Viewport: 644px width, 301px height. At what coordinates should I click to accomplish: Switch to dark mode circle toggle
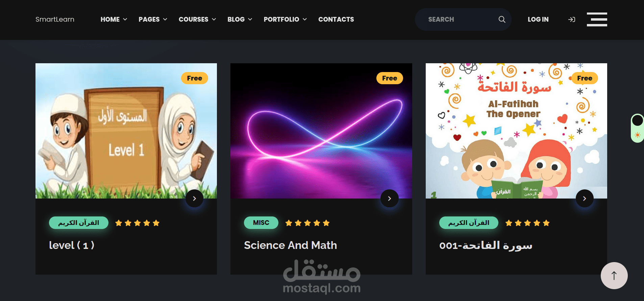[x=637, y=120]
